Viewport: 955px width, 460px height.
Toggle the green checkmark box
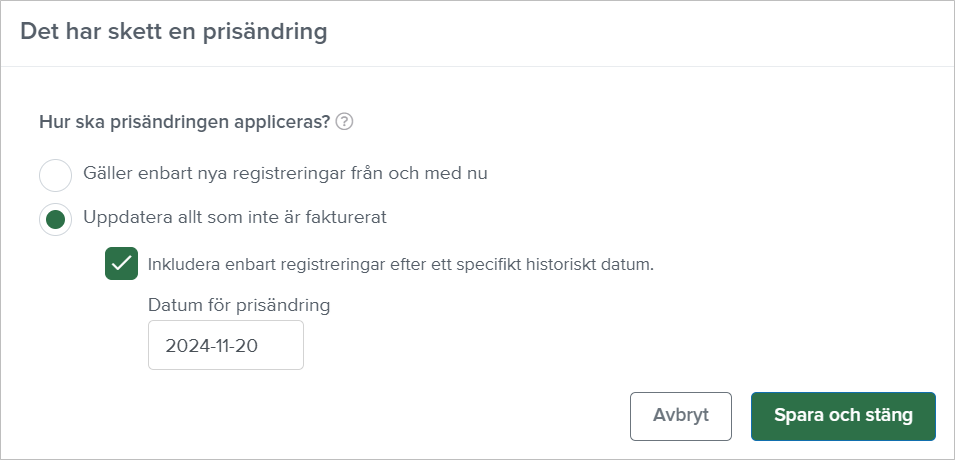tap(122, 264)
